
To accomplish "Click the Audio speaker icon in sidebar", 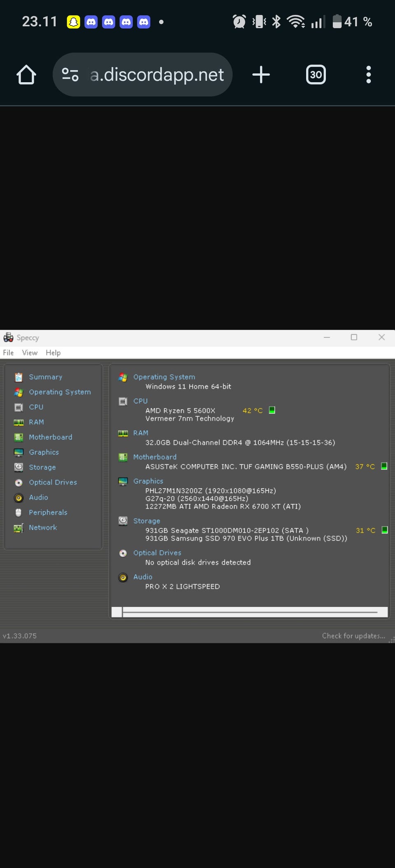I will click(x=19, y=498).
